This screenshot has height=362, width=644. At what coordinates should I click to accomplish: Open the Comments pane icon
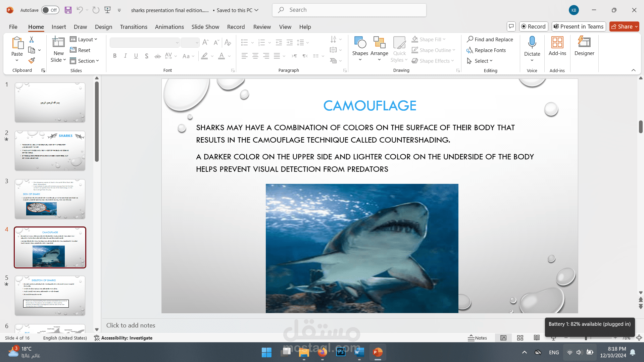click(511, 27)
